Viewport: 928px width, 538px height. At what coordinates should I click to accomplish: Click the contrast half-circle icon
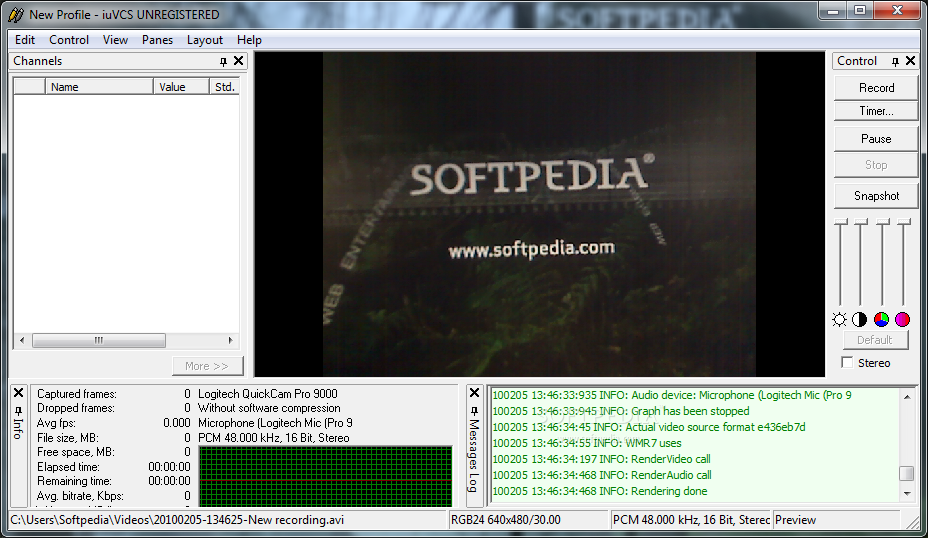pyautogui.click(x=859, y=320)
